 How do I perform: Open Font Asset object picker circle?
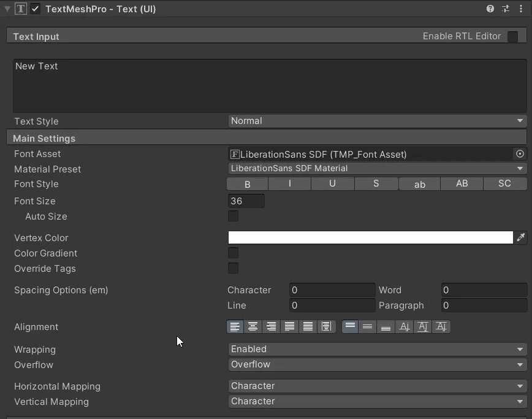[x=520, y=154]
